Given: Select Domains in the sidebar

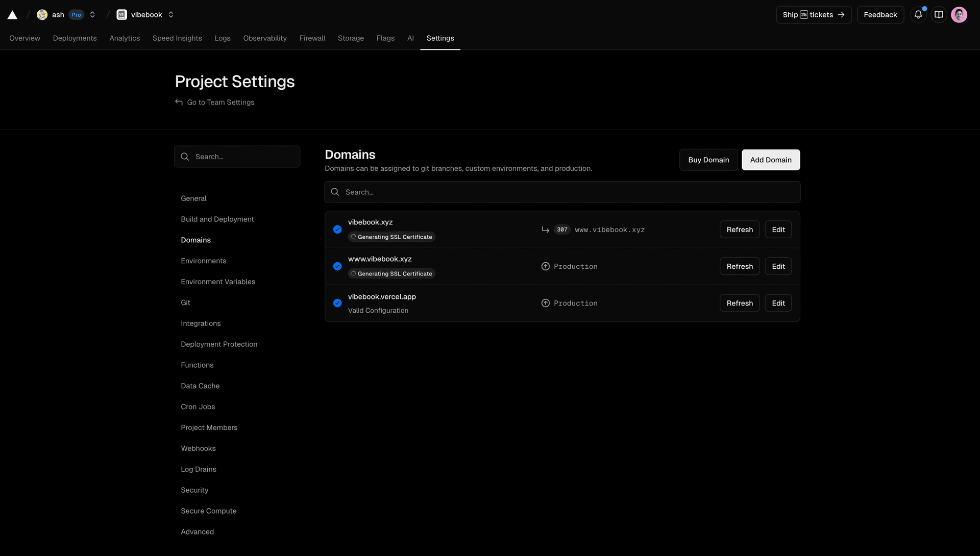Looking at the screenshot, I should [195, 240].
